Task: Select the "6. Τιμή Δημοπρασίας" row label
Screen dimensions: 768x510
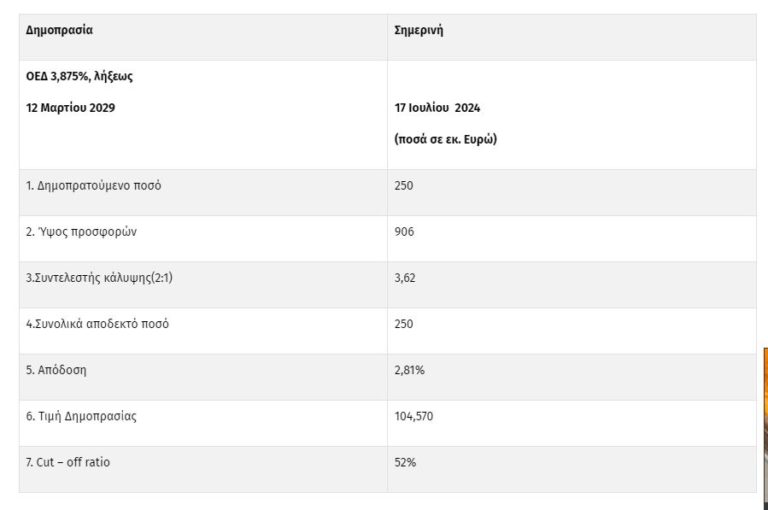Action: point(81,416)
